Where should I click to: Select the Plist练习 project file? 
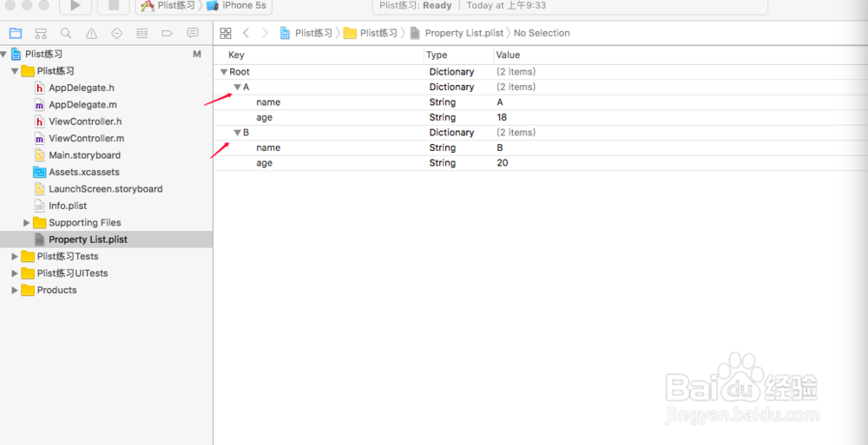pyautogui.click(x=43, y=55)
